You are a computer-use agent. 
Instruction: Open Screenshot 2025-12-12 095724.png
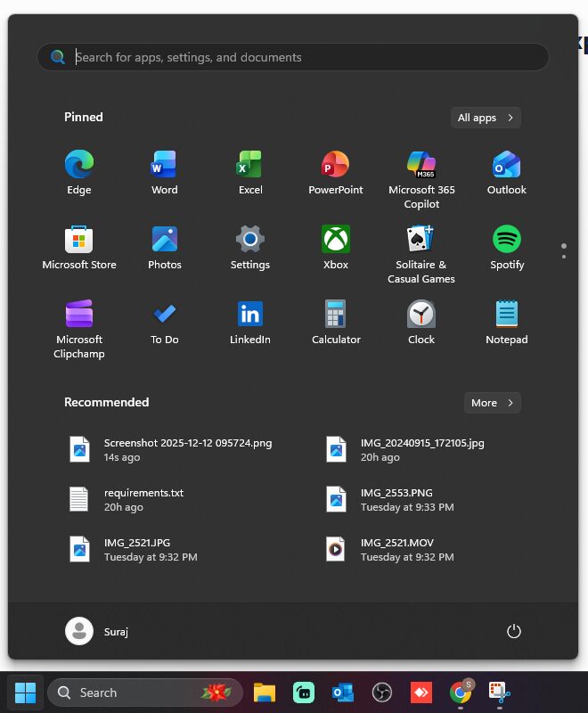(x=171, y=450)
